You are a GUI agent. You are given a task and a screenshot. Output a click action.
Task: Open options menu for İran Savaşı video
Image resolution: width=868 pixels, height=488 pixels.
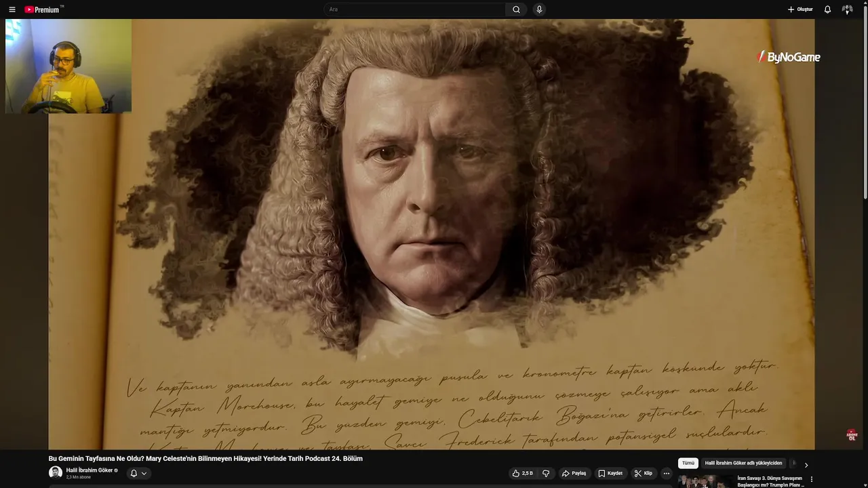[x=811, y=479]
